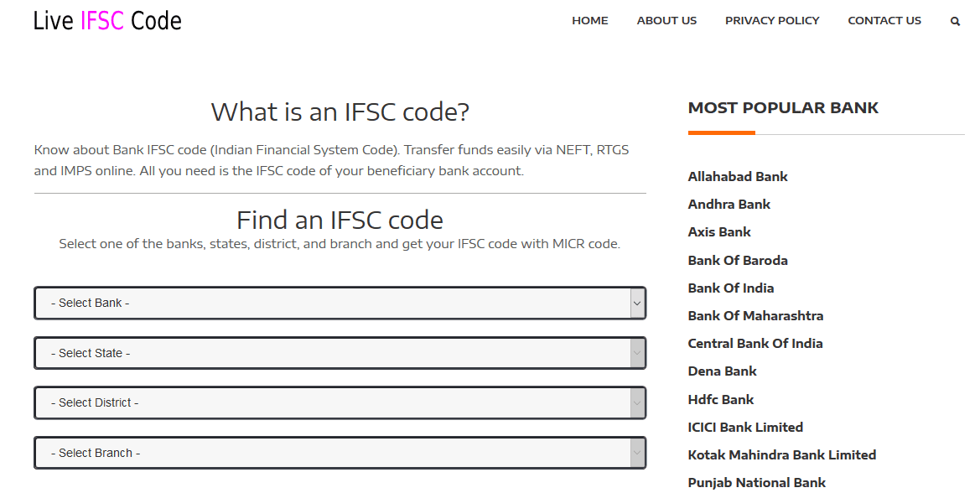Screen dimensions: 980x493
Task: Open the ABOUT US page
Action: [x=666, y=20]
